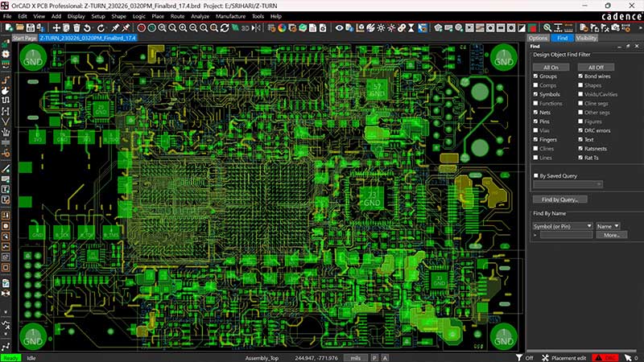Click the Open folder icon

tap(19, 28)
